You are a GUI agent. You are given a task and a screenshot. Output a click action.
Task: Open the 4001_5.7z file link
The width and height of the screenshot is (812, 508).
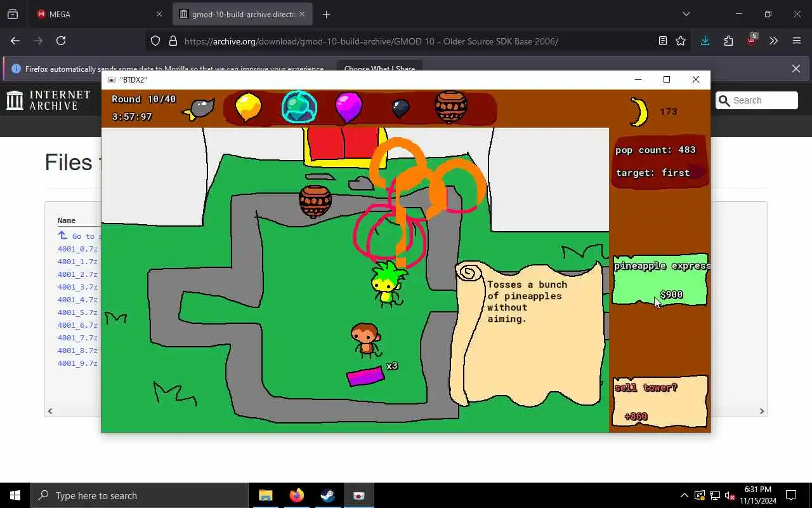pyautogui.click(x=77, y=312)
